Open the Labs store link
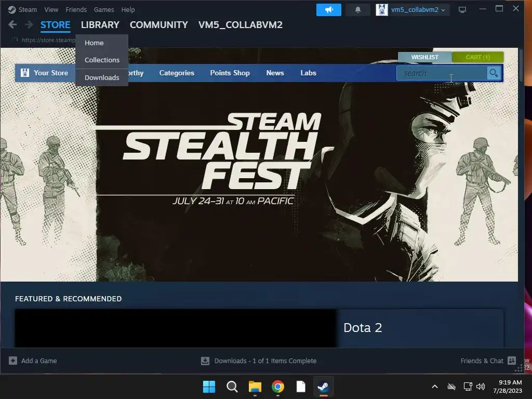The height and width of the screenshot is (399, 532). tap(308, 73)
